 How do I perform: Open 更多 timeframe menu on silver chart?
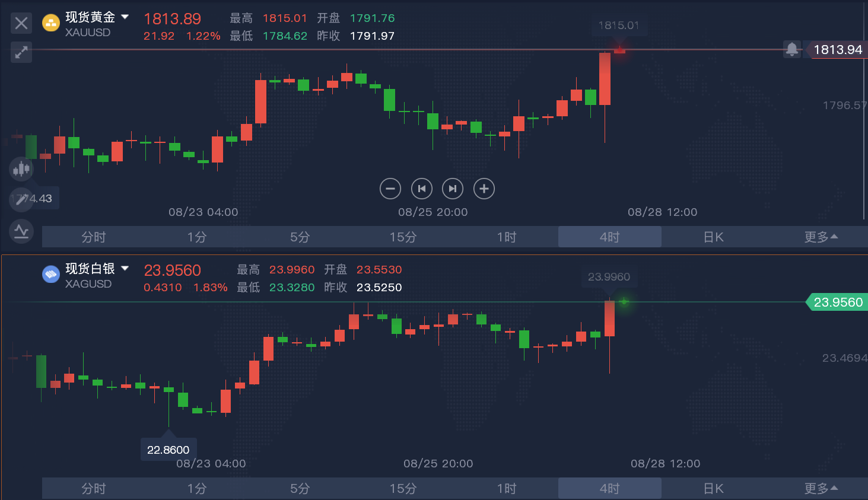pos(821,488)
